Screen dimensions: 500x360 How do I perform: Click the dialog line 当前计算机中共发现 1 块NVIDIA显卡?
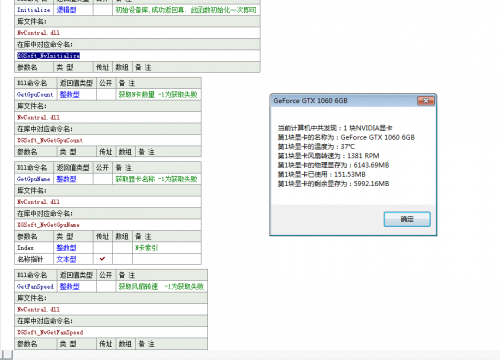[335, 128]
